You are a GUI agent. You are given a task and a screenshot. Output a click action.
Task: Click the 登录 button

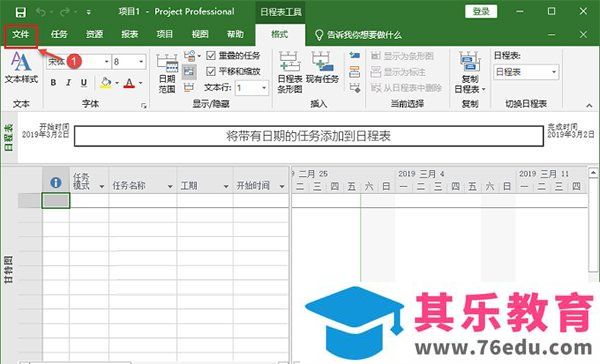(x=481, y=11)
